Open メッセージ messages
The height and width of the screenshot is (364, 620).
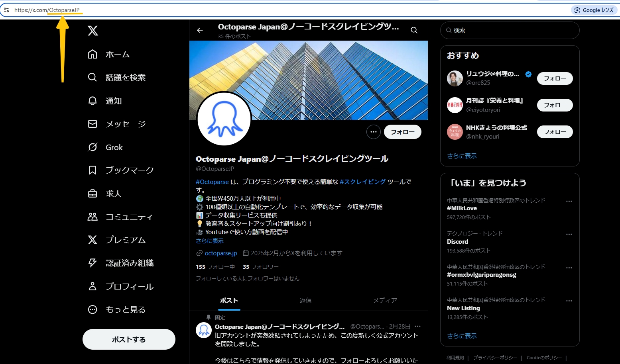(x=117, y=124)
